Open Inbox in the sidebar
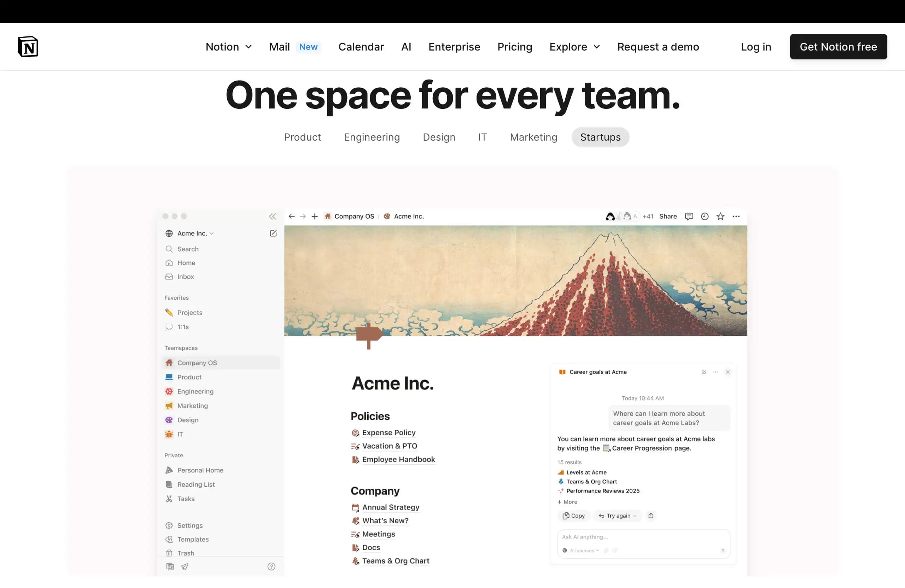This screenshot has height=588, width=905. coord(221,277)
